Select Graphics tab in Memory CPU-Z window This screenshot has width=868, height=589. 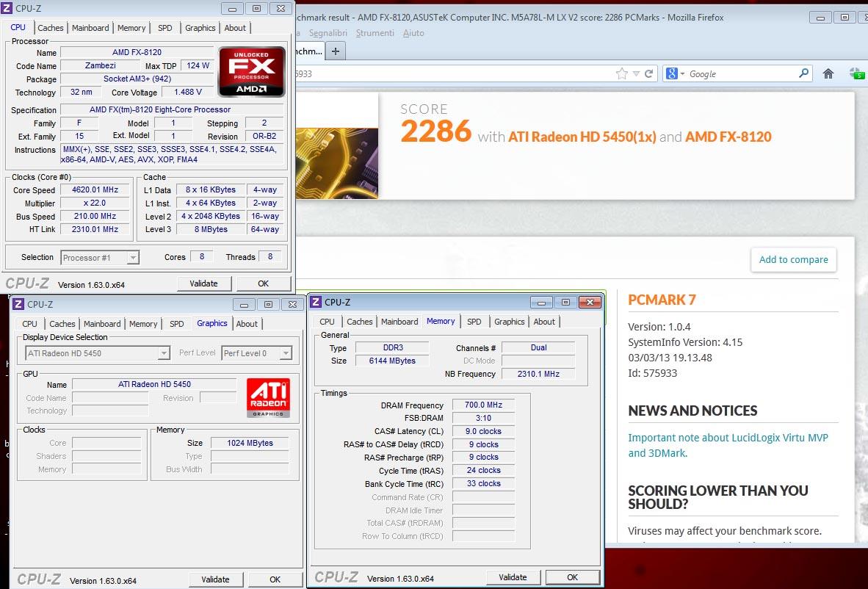point(510,322)
